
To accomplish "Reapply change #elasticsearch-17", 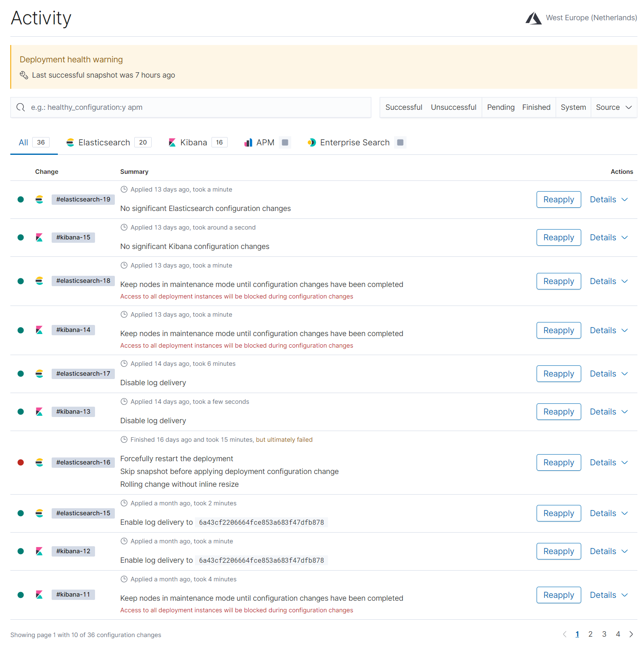I will point(558,374).
